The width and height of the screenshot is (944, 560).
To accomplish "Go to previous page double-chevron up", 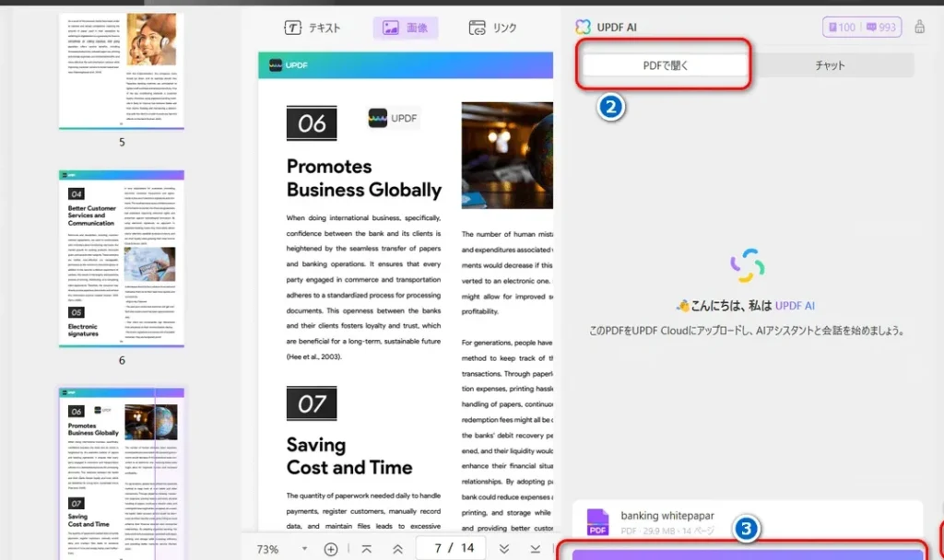I will point(398,549).
